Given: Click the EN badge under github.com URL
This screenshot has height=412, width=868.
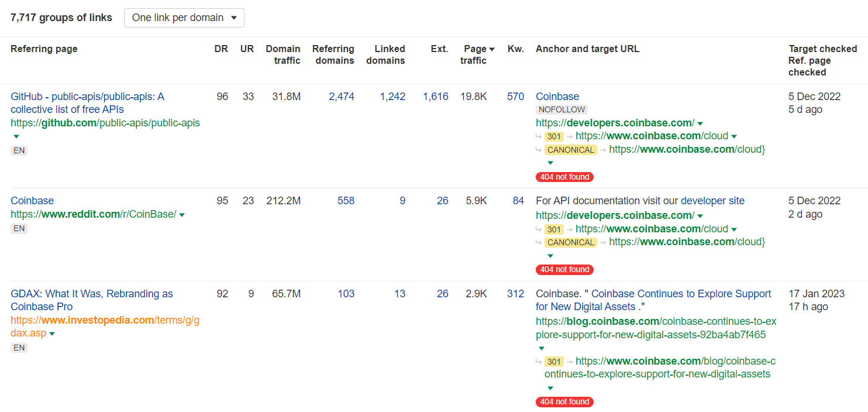Looking at the screenshot, I should 19,150.
